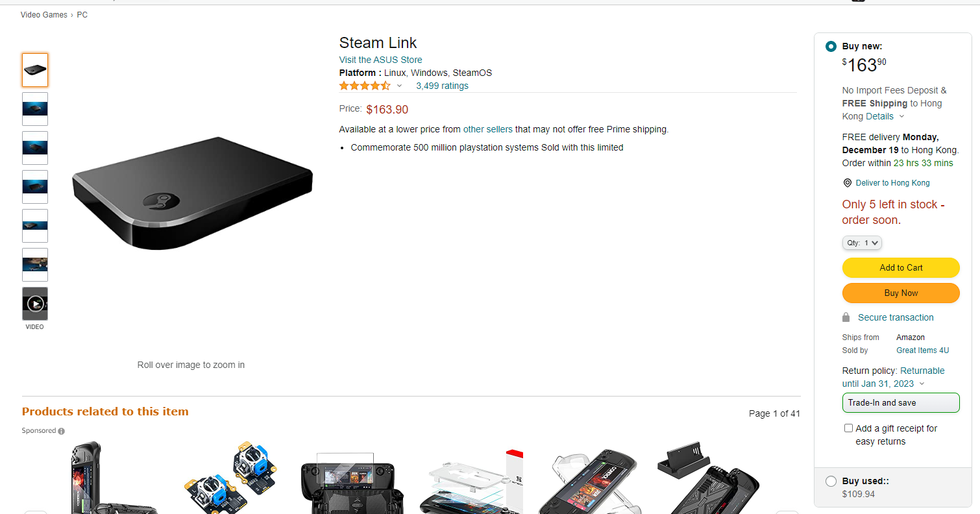Image resolution: width=980 pixels, height=514 pixels.
Task: Check the gift receipt checkbox
Action: click(x=848, y=428)
